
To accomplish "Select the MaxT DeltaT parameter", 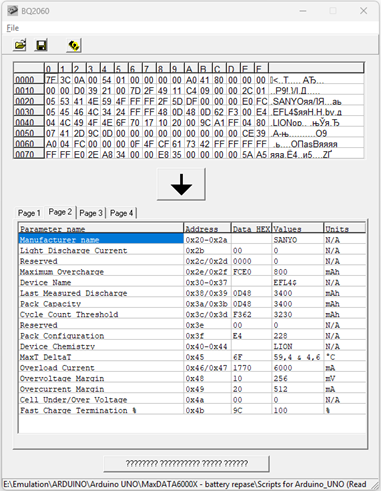I will click(x=192, y=357).
